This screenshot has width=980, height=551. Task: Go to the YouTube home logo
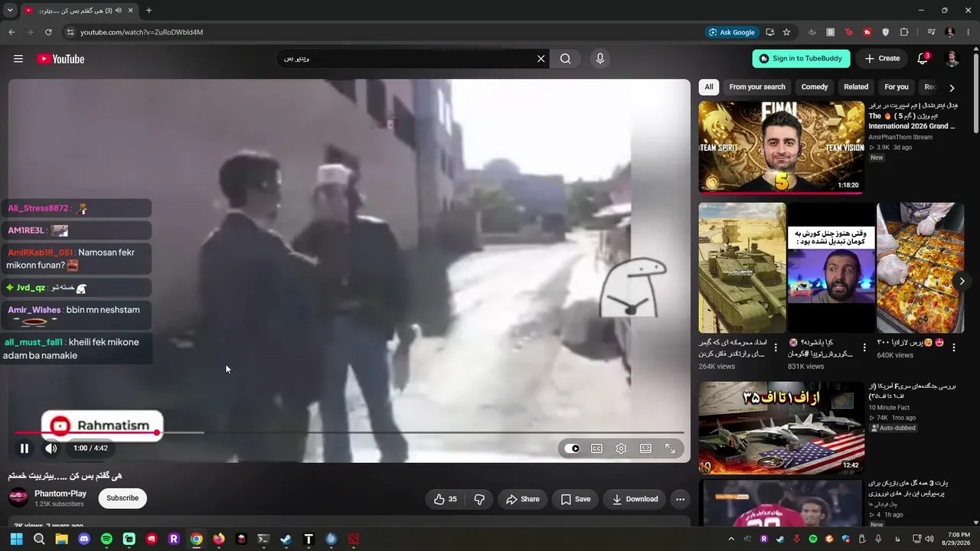click(x=60, y=59)
